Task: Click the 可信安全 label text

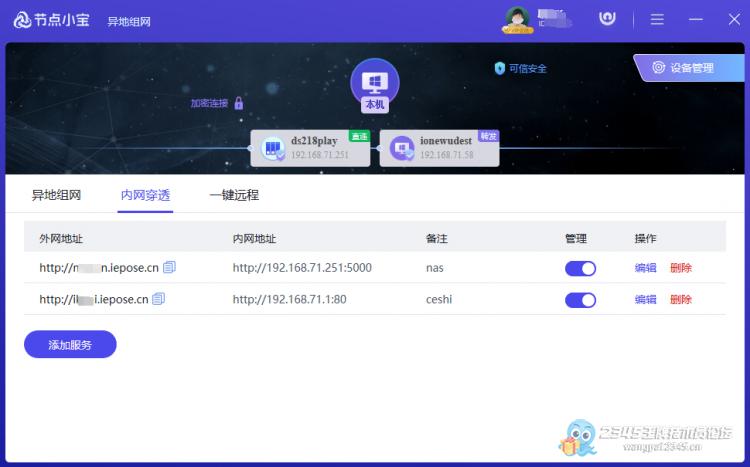Action: tap(528, 68)
